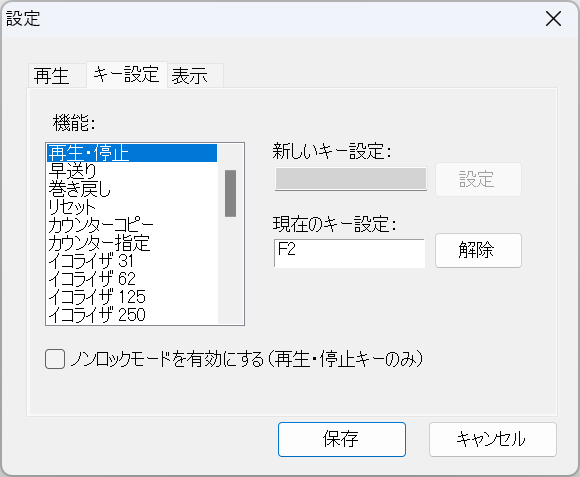Screen dimensions: 580x477
Task: Save settings with the 保存 button
Action: pos(342,439)
